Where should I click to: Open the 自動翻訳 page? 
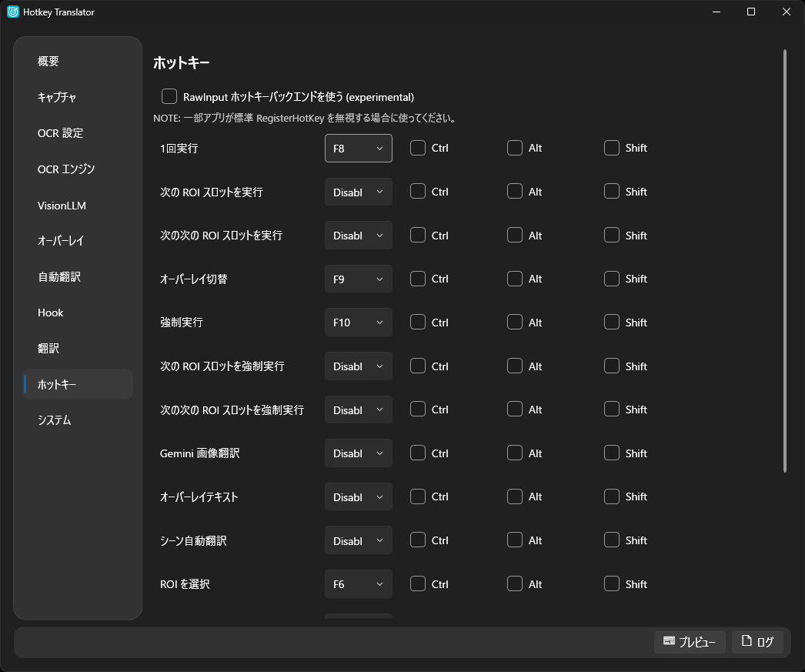pyautogui.click(x=78, y=276)
